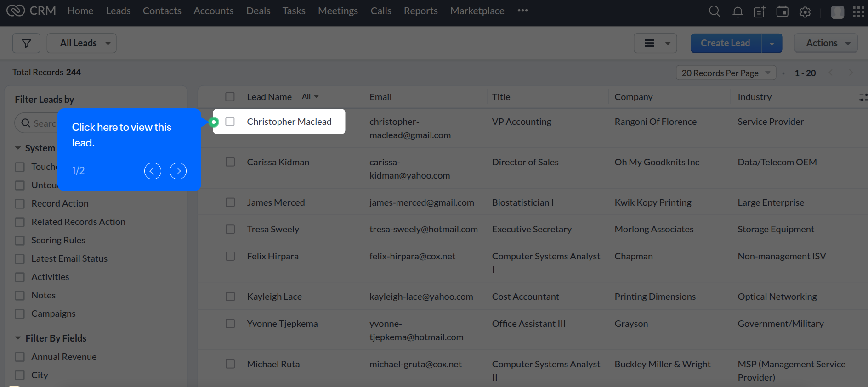Open Carissa Kidman lead record
This screenshot has height=387, width=868.
pyautogui.click(x=278, y=162)
